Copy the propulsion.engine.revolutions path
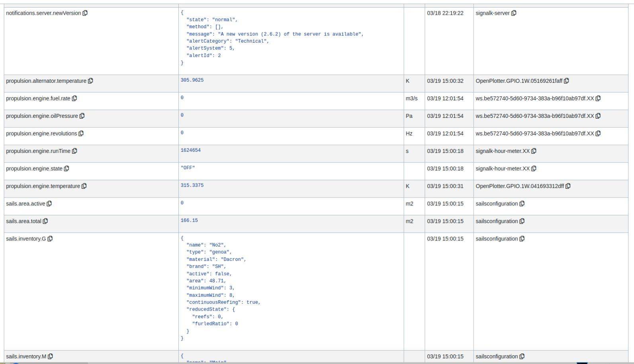The height and width of the screenshot is (364, 634). pyautogui.click(x=81, y=133)
